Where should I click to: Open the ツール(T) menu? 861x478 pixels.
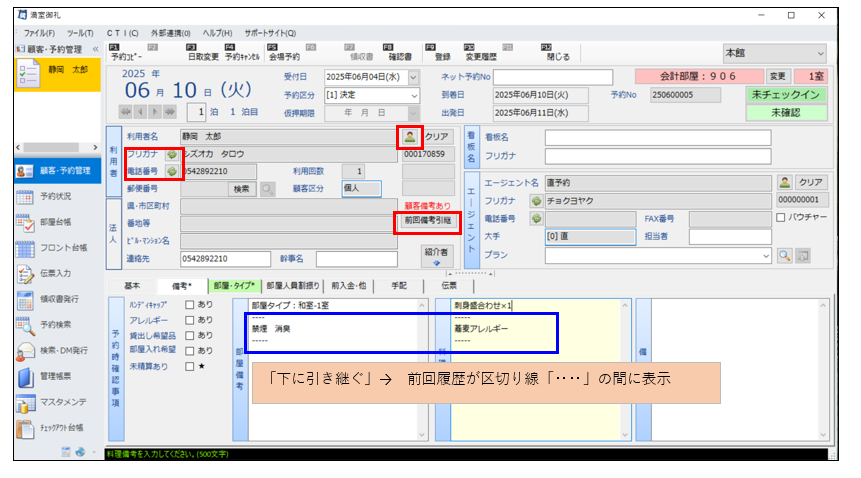(80, 33)
